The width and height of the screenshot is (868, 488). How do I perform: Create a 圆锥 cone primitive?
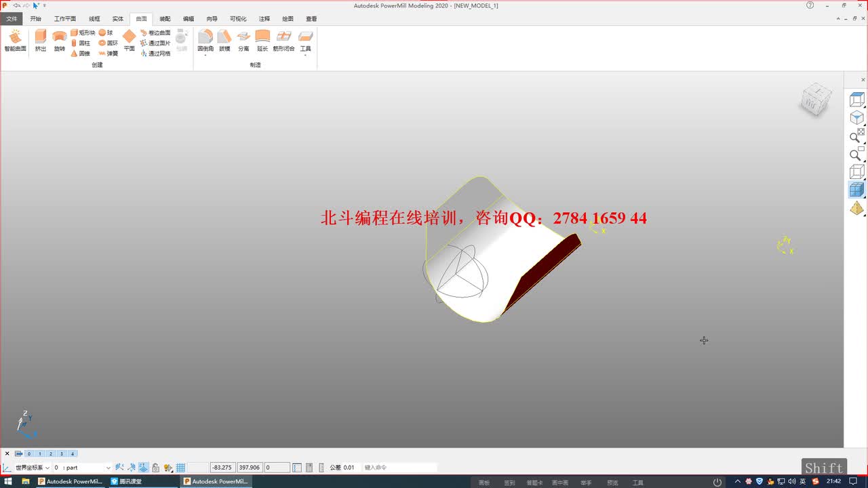coord(80,53)
